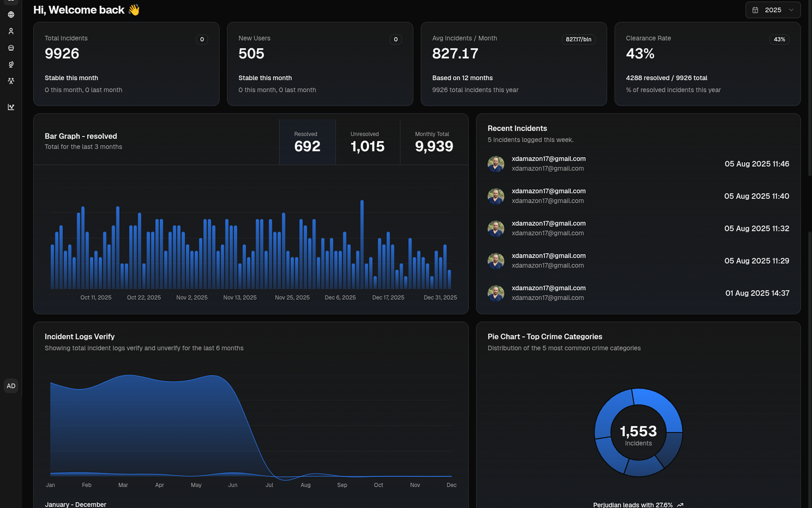Select the Monthly Total tab in bar graph

pos(434,142)
